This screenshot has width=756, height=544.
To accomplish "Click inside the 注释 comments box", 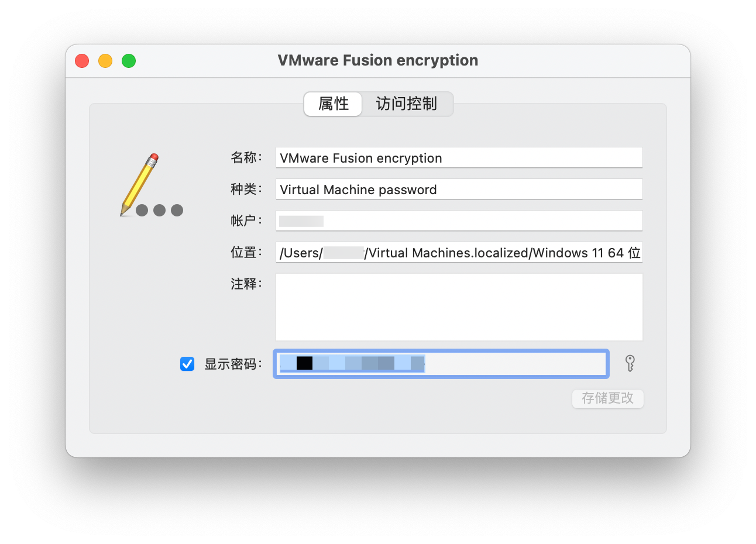I will (x=459, y=307).
